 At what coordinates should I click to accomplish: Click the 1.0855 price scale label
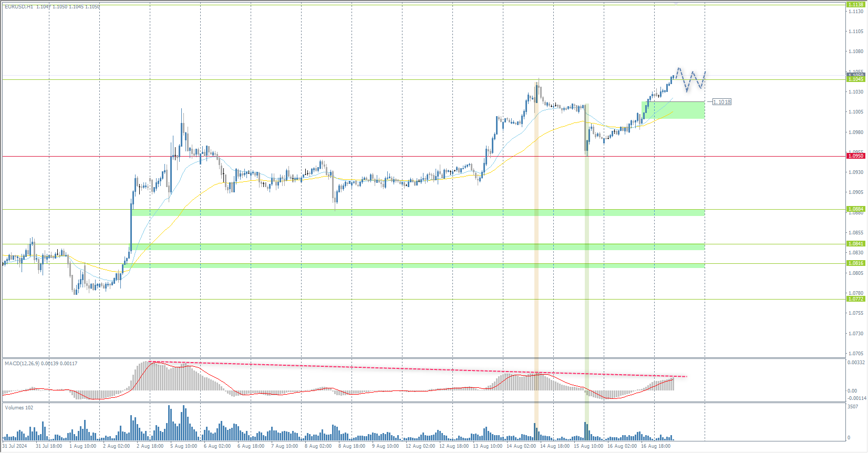[x=856, y=233]
